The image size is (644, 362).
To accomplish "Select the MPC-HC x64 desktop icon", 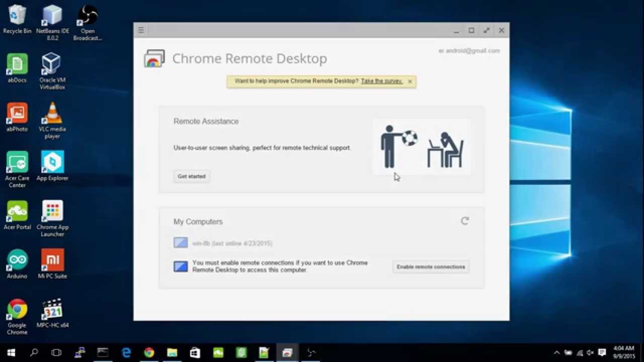I will tap(52, 313).
